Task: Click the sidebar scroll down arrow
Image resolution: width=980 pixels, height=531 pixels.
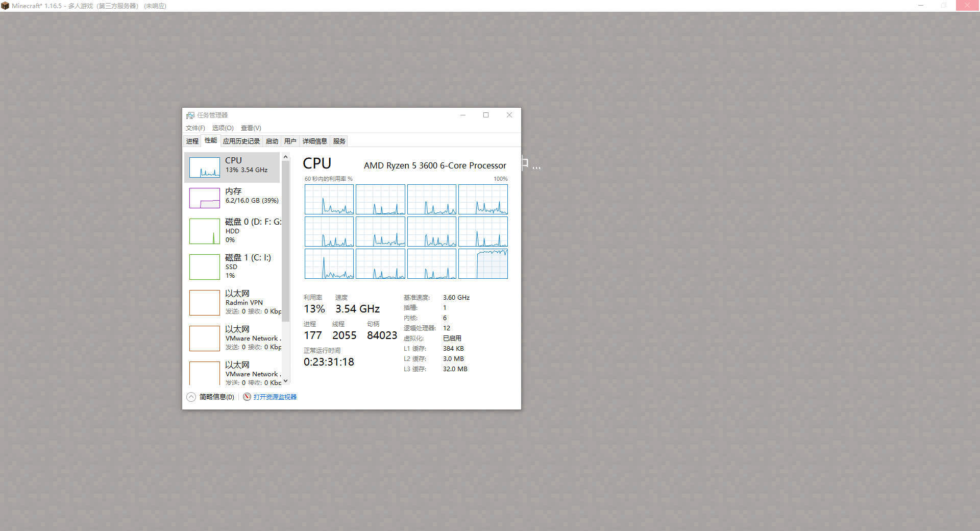Action: coord(286,380)
